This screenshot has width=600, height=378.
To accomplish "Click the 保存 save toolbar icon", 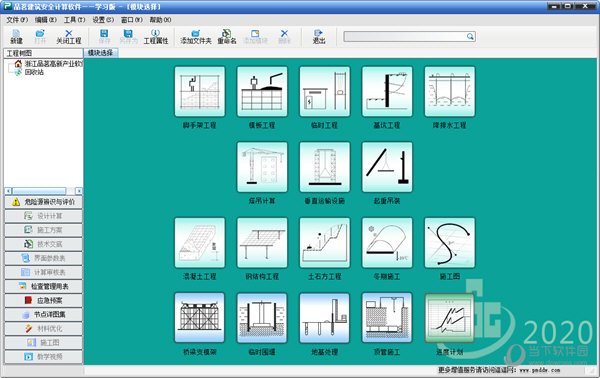I will coord(104,37).
